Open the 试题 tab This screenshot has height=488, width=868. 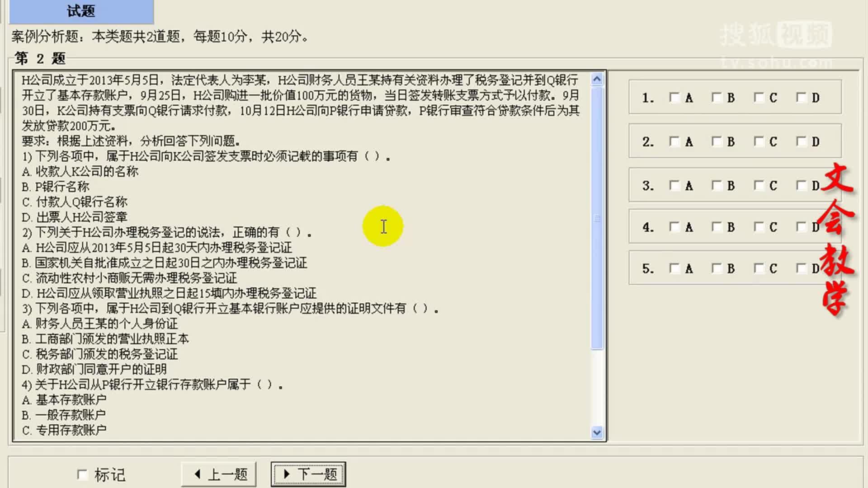coord(81,11)
